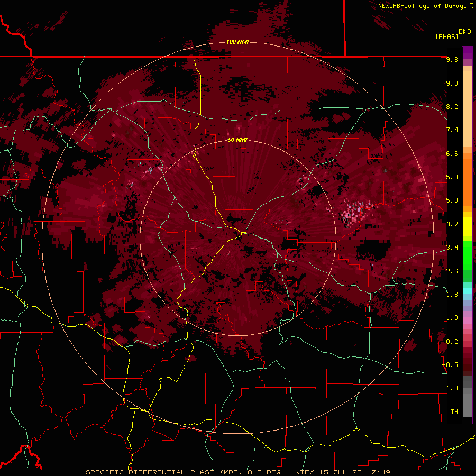Click the DKD units label
This screenshot has width=476, height=476.
[465, 32]
